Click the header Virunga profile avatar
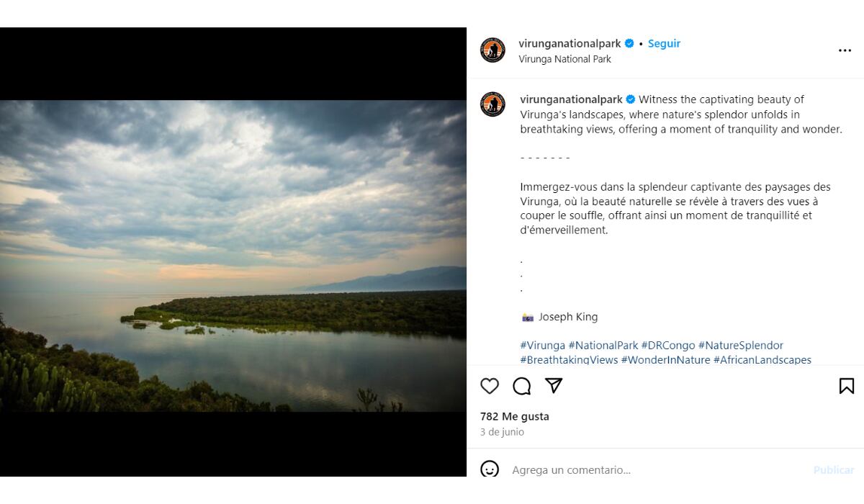864x504 pixels. 492,50
